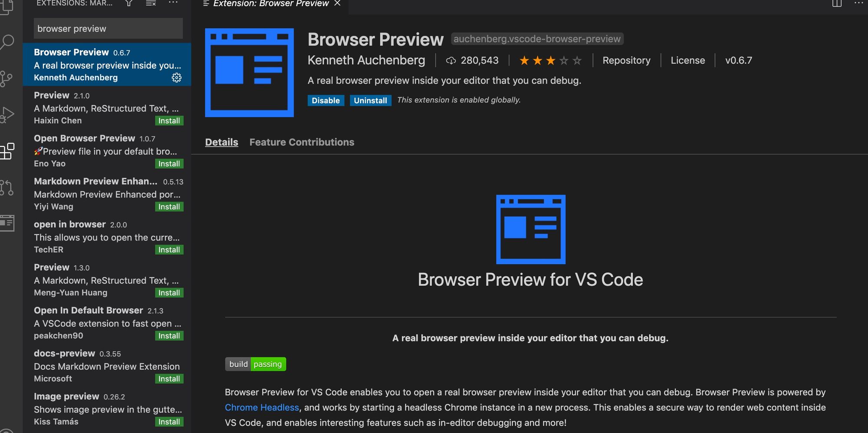Select the docs-preview 0.3.55 entry
The width and height of the screenshot is (868, 433).
click(107, 365)
